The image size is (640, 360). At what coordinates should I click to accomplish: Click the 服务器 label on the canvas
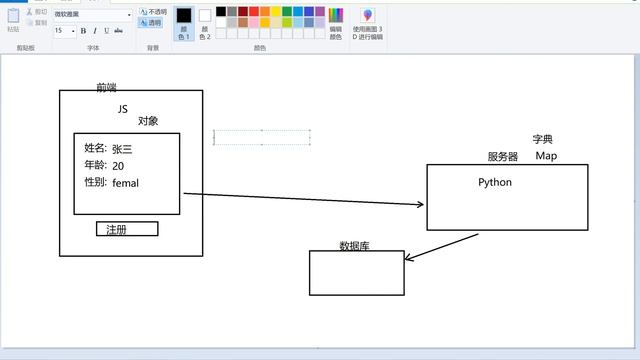[502, 157]
